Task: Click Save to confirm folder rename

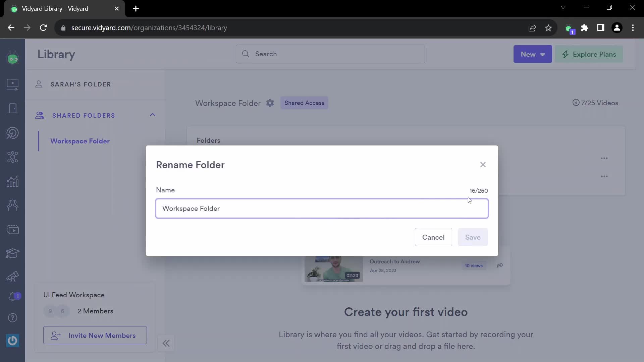Action: (x=473, y=237)
